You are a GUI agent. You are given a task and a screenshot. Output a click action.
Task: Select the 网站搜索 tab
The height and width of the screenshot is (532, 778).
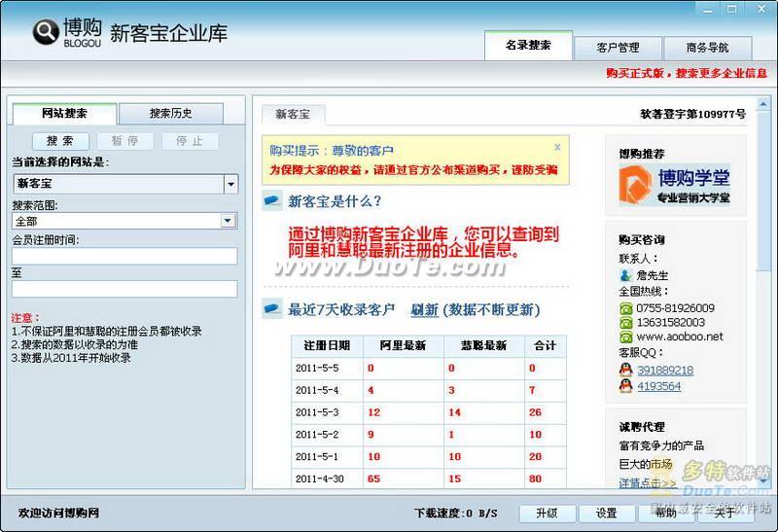pos(64,114)
